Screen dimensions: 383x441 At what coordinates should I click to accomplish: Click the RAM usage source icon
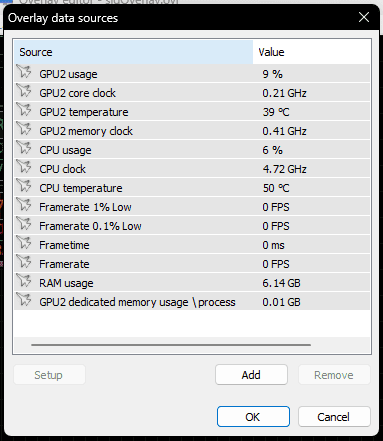pos(24,281)
